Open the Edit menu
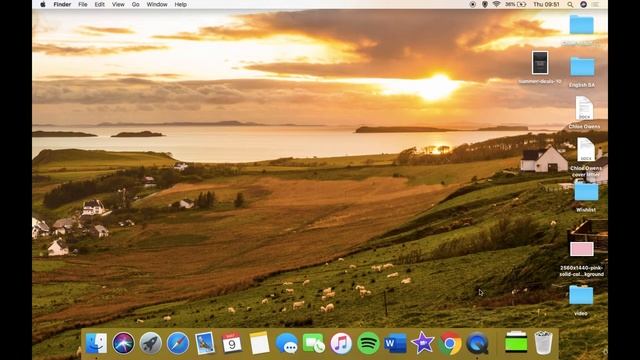Image resolution: width=640 pixels, height=360 pixels. coord(100,4)
